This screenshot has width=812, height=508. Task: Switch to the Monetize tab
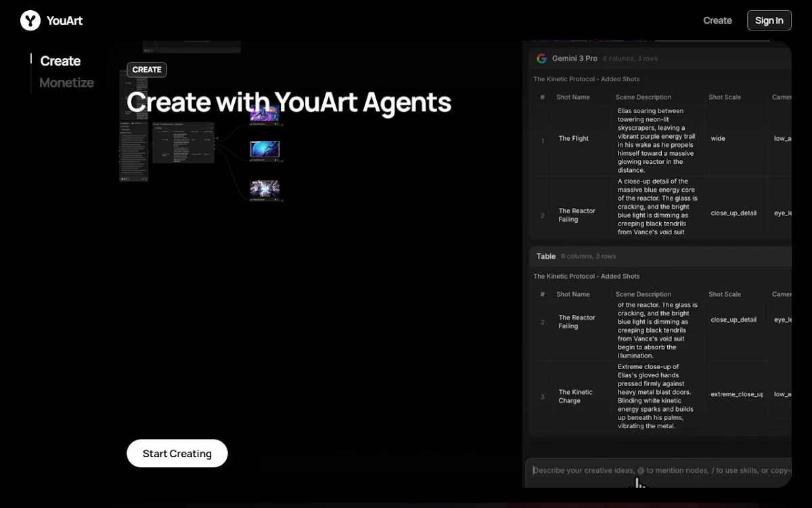click(x=66, y=83)
